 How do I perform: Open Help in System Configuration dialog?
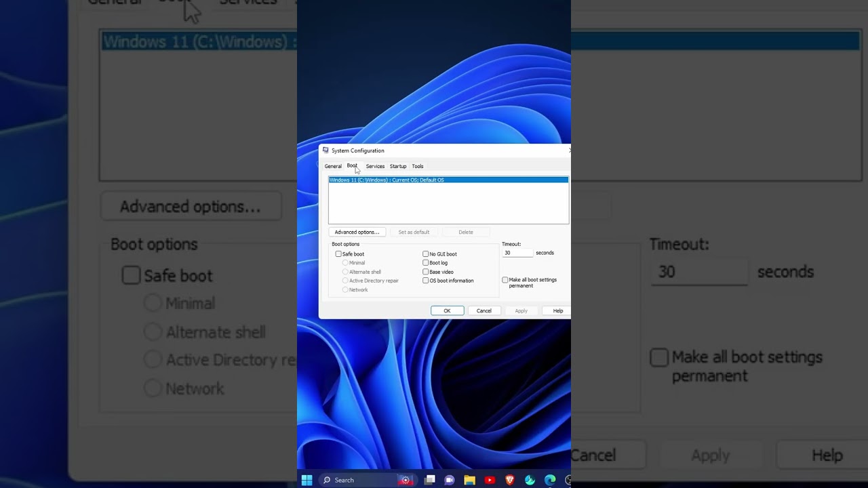(x=557, y=310)
